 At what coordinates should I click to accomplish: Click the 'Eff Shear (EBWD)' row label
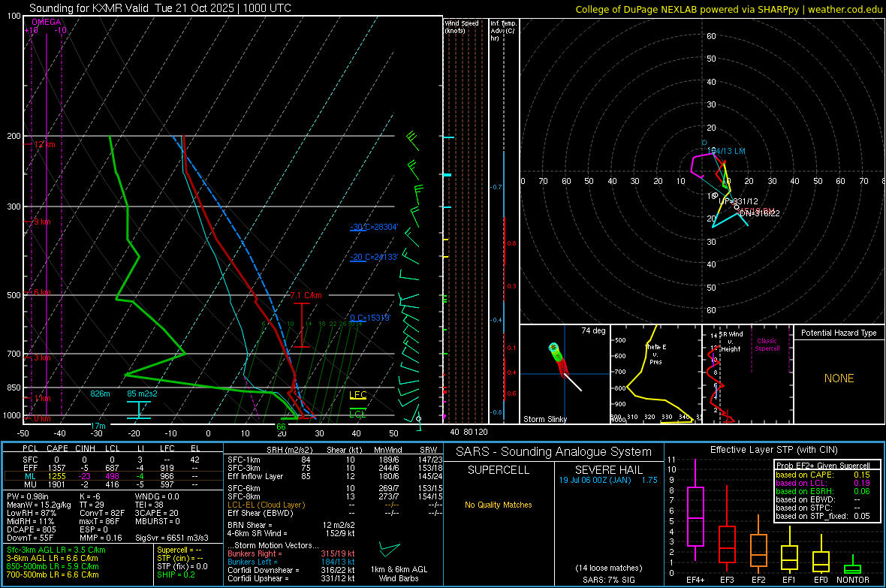[x=260, y=513]
